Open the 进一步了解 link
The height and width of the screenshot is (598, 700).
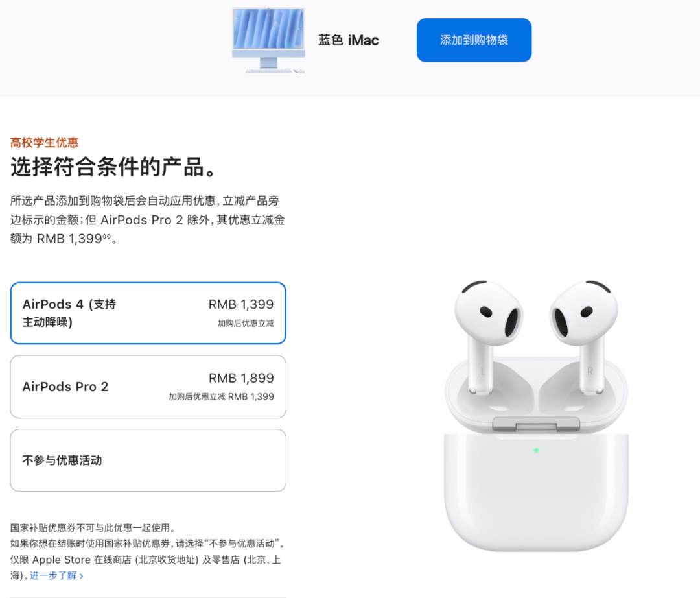52,575
